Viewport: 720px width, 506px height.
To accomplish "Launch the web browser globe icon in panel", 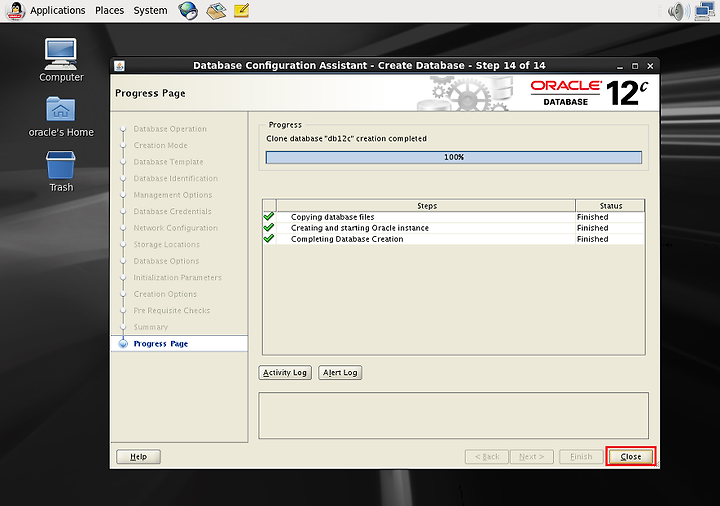I will [188, 10].
